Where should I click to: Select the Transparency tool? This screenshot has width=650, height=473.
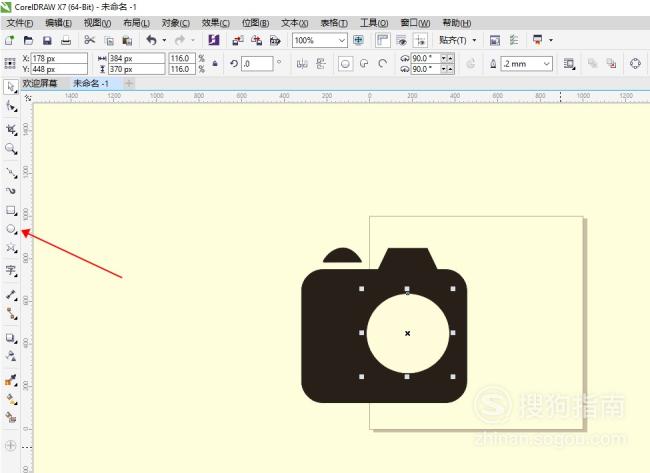11,356
